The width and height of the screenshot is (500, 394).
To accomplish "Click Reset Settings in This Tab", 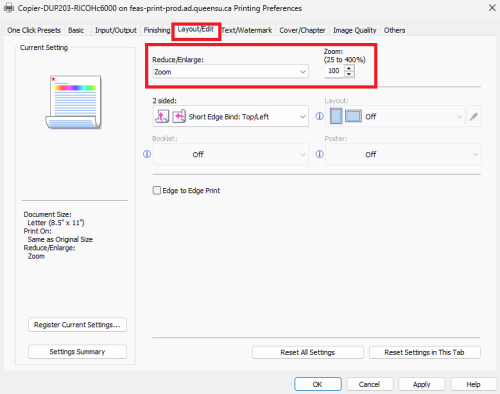I will click(424, 352).
